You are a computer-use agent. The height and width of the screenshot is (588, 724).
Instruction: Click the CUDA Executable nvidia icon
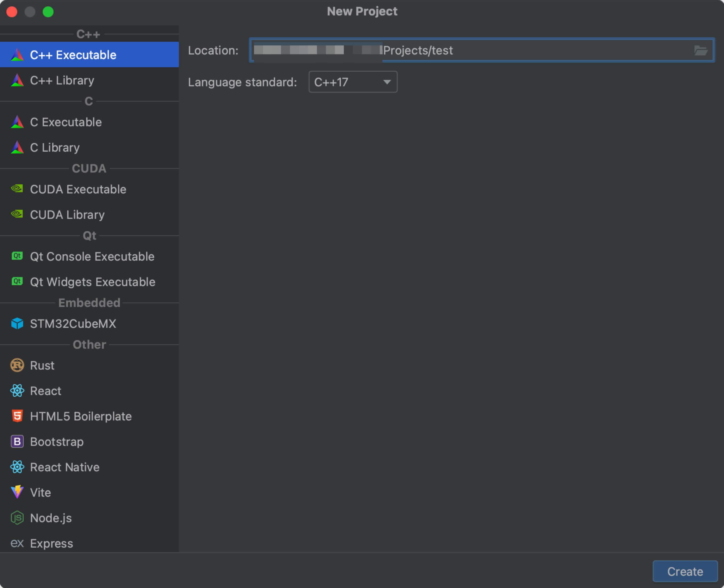17,189
